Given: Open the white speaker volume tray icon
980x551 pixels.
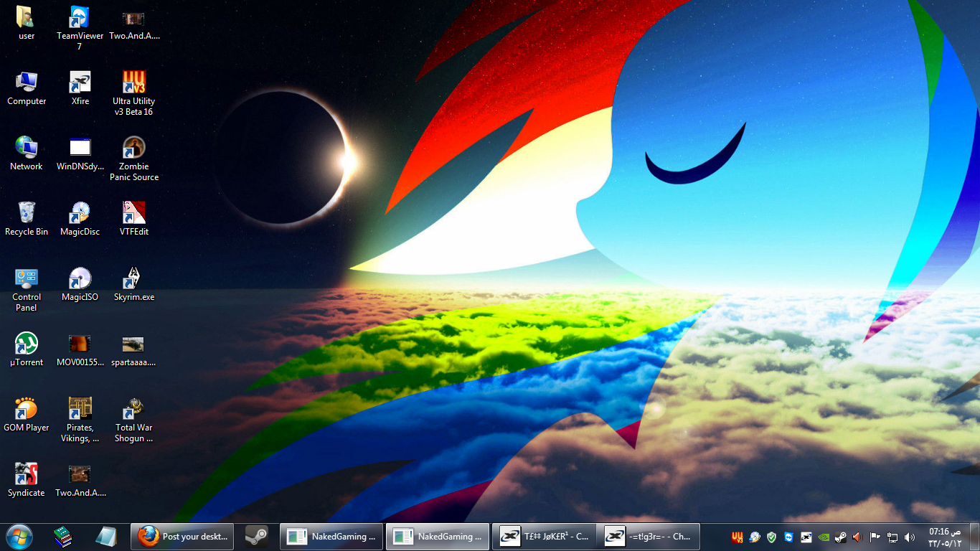Looking at the screenshot, I should click(x=910, y=537).
